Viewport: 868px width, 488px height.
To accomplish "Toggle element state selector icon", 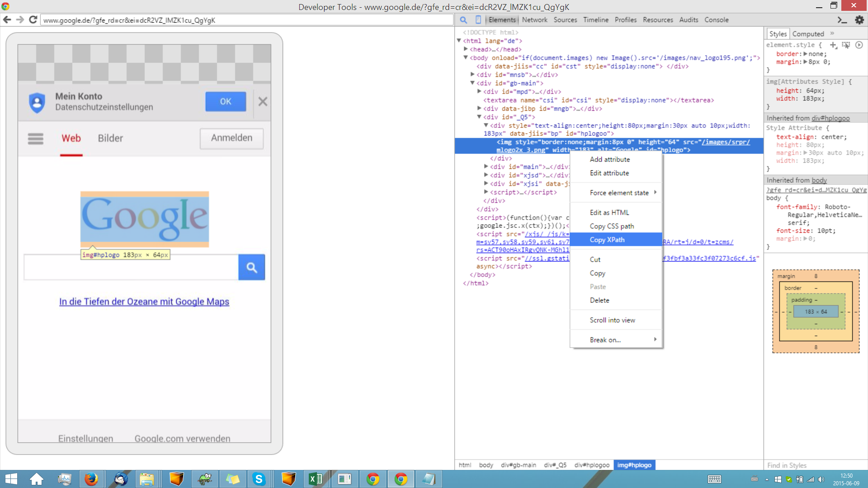I will (846, 45).
